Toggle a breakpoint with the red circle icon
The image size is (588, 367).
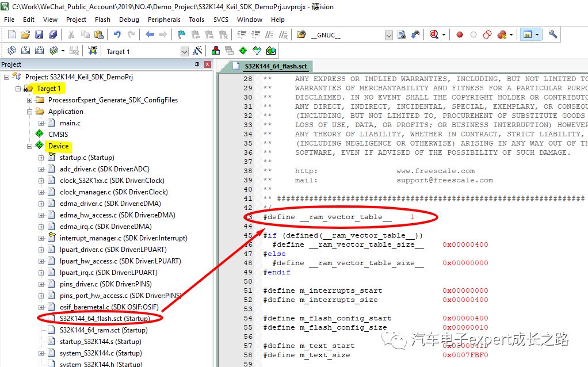pos(459,35)
